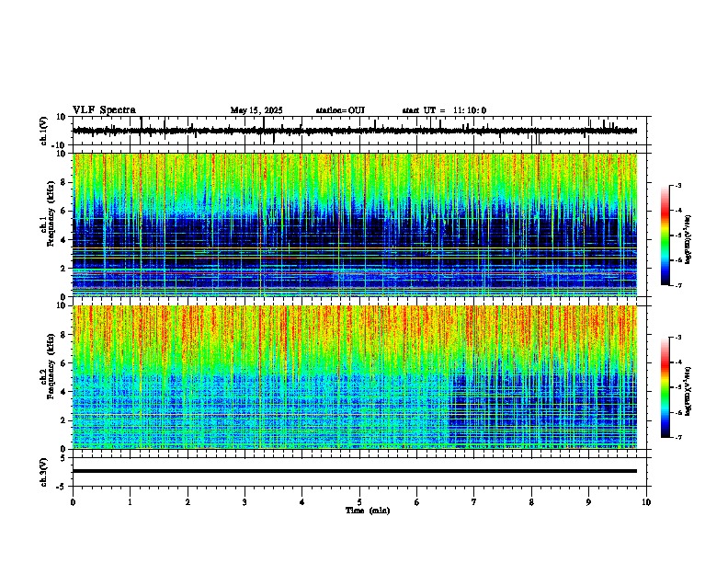The image size is (728, 563).
Task: Click the ch.1 voltage waveform trace
Action: [355, 131]
